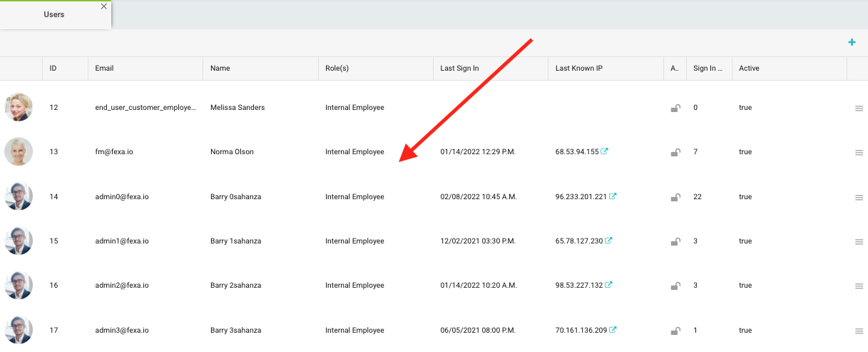The width and height of the screenshot is (868, 352).
Task: Select the admin0@fexa.io email cell
Action: click(x=122, y=196)
